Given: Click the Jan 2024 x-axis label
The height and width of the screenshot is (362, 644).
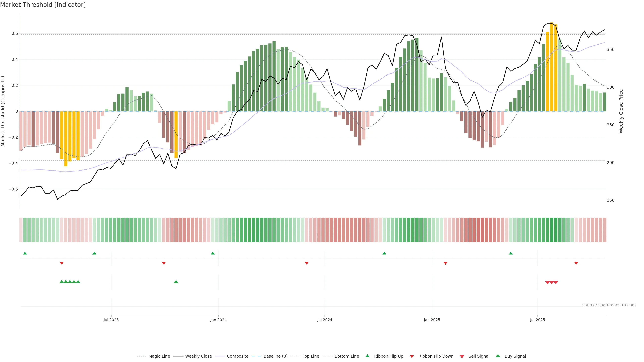Looking at the screenshot, I should [218, 320].
